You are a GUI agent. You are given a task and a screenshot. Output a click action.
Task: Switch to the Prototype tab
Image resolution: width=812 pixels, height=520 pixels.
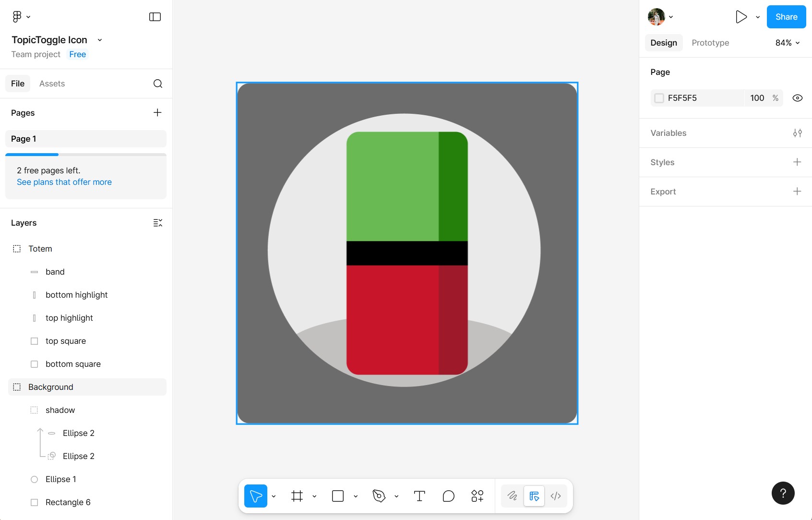pyautogui.click(x=710, y=43)
